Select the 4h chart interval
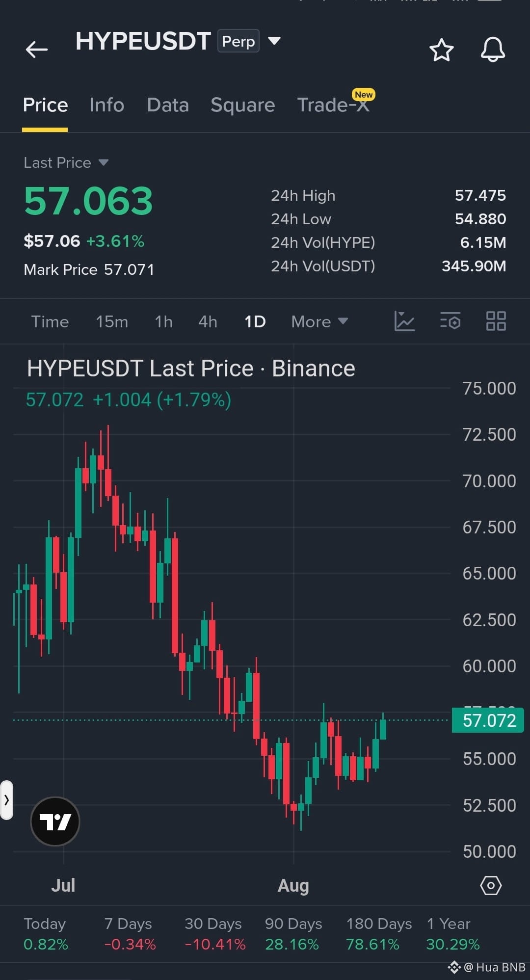530x980 pixels. tap(208, 321)
